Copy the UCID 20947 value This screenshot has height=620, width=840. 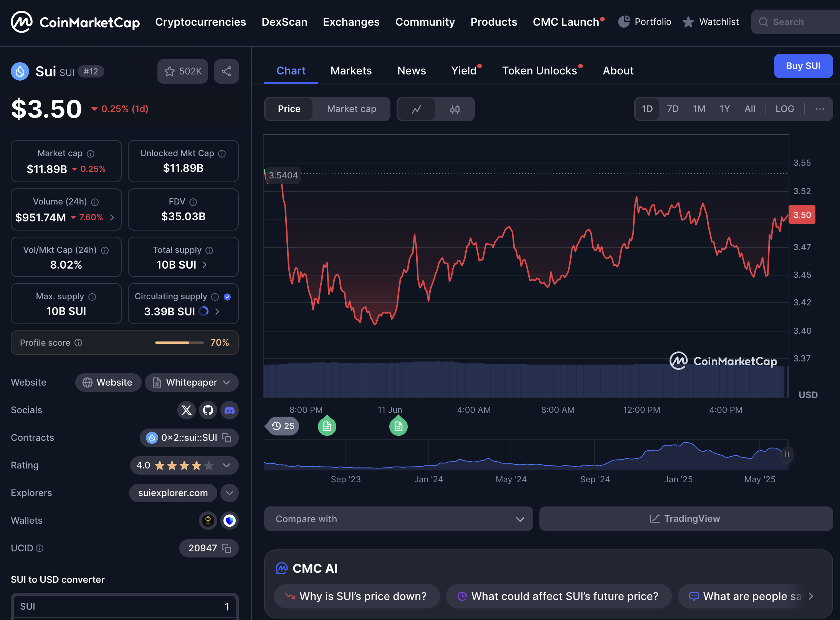[227, 548]
